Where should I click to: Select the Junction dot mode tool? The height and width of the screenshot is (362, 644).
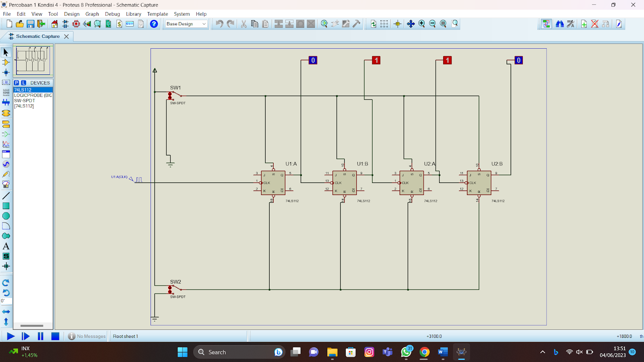6,73
